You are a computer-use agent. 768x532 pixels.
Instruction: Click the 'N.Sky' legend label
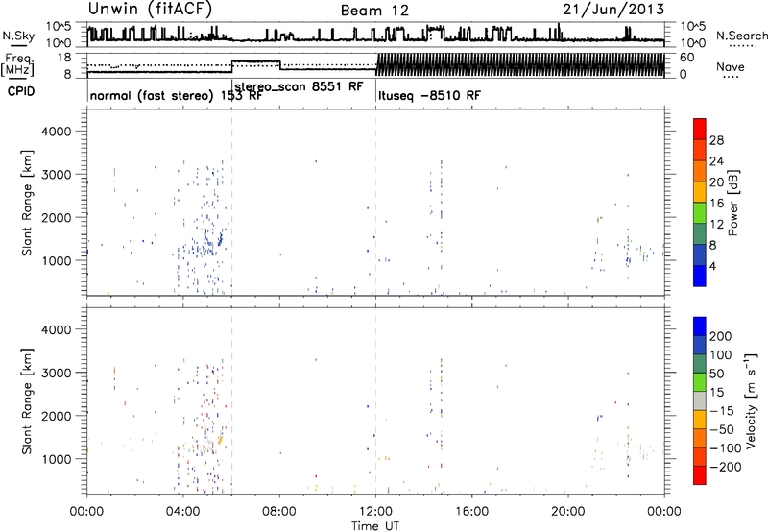[x=18, y=36]
